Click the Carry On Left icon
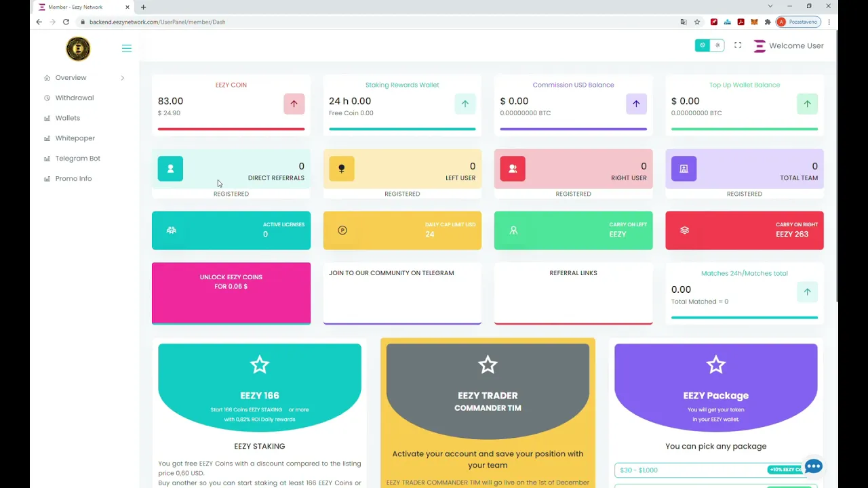Viewport: 868px width, 488px height. (513, 230)
